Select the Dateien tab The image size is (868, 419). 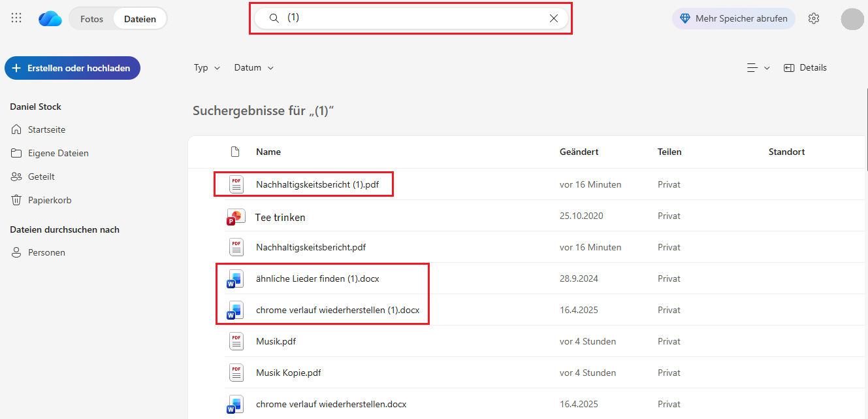(140, 19)
